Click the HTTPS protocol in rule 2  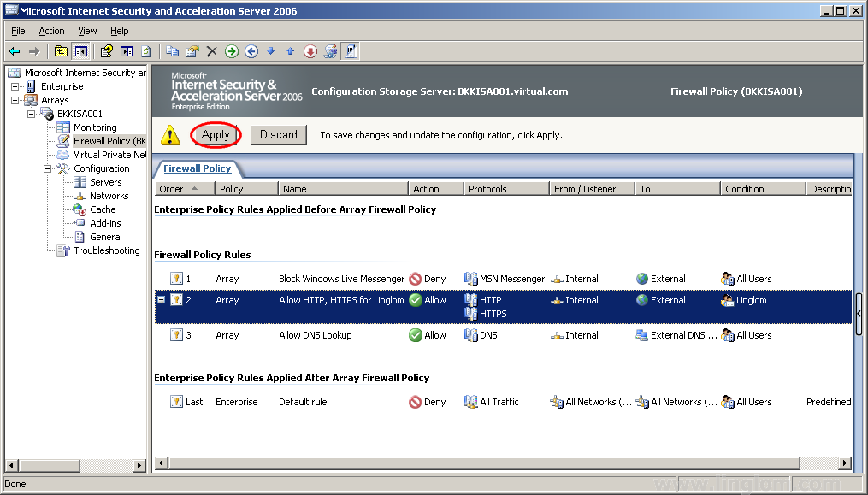[x=493, y=314]
